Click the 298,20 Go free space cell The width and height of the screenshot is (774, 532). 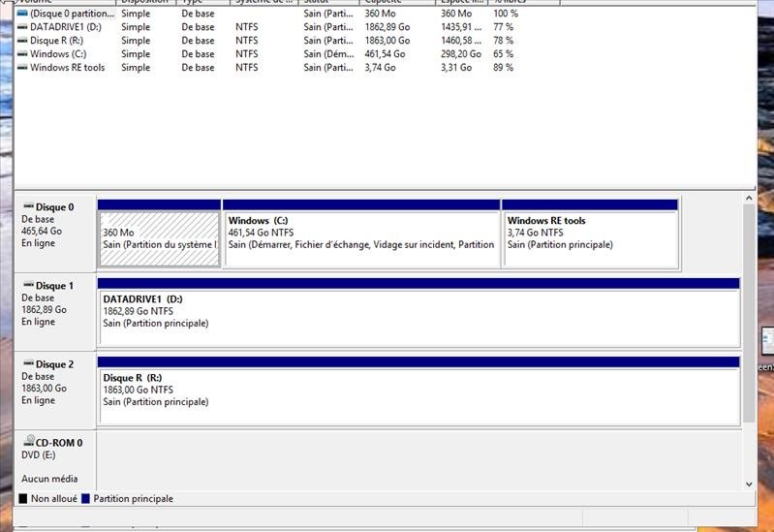(461, 54)
